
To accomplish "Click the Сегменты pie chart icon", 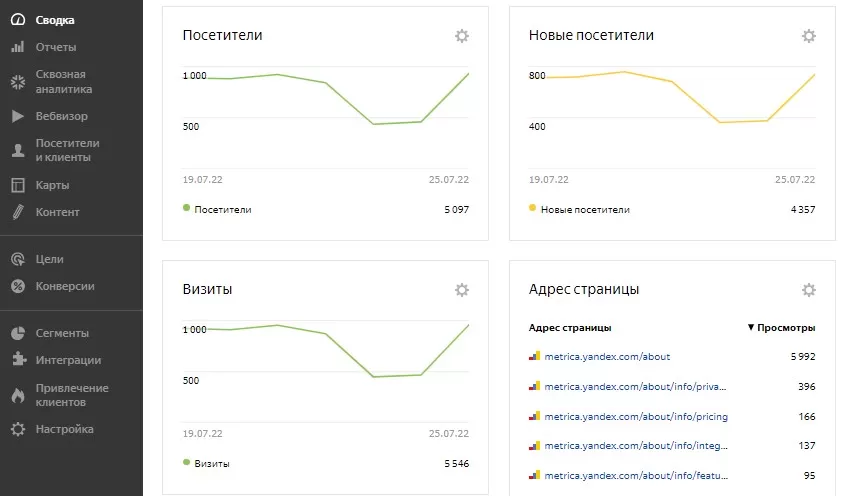I will pyautogui.click(x=17, y=333).
